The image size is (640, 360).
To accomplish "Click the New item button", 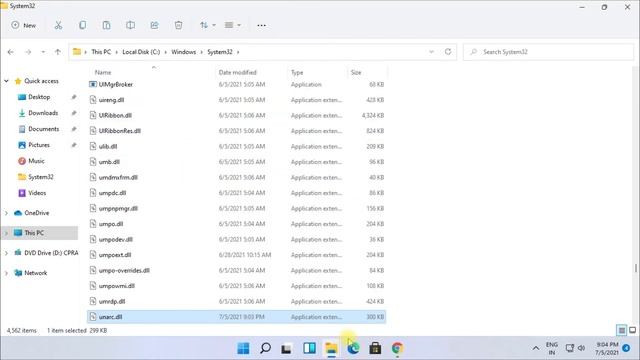I will coord(24,25).
